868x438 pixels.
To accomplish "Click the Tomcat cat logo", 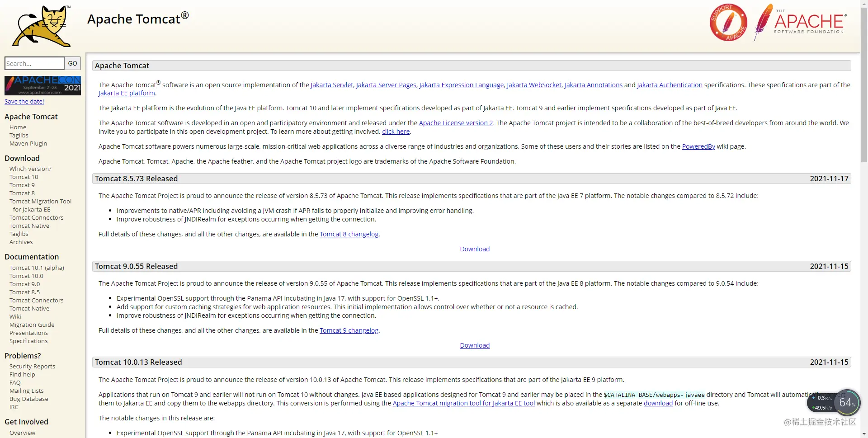I will (x=42, y=26).
